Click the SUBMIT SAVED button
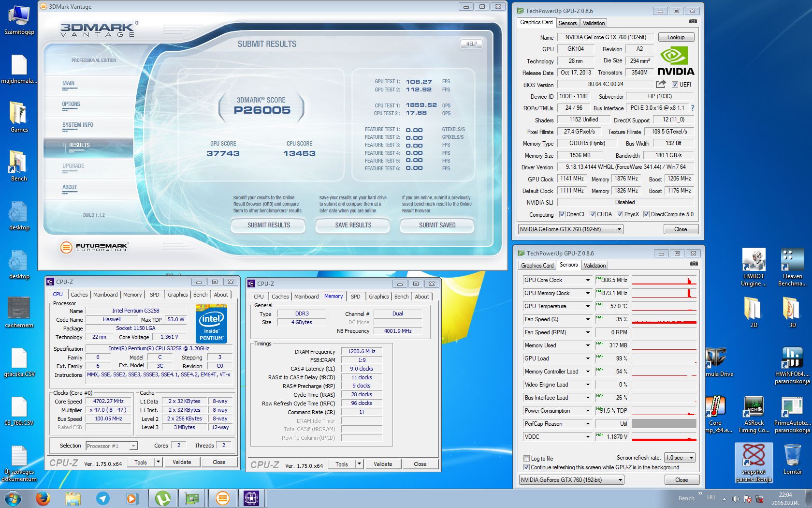This screenshot has height=508, width=812. tap(437, 225)
